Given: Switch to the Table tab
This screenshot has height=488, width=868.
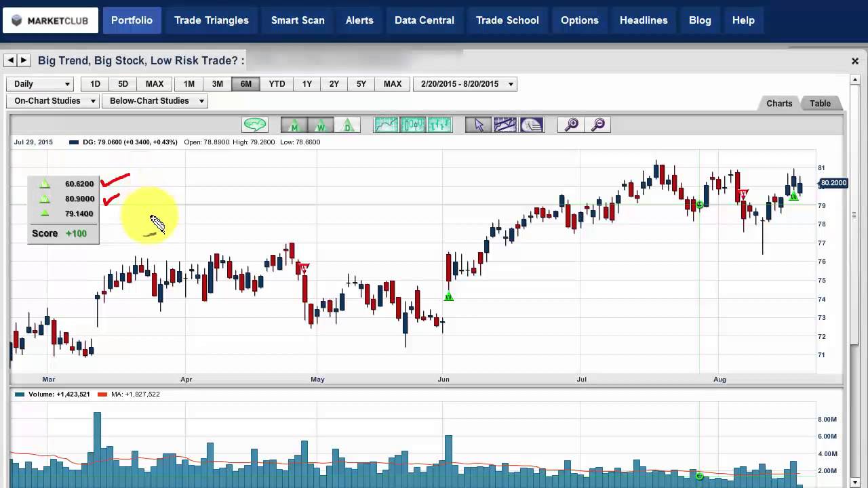Looking at the screenshot, I should pyautogui.click(x=820, y=104).
